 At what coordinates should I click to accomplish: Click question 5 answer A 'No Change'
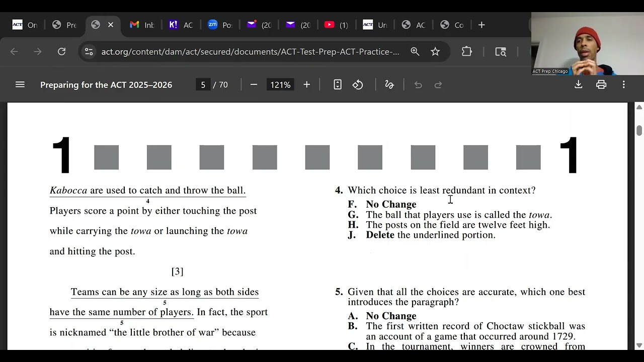point(382,316)
